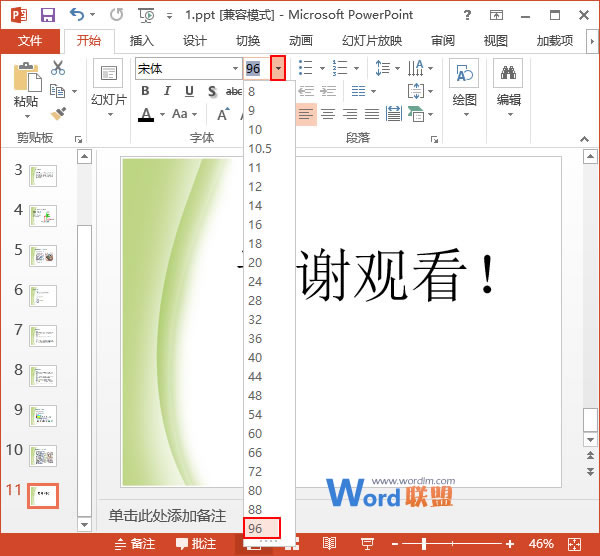This screenshot has width=600, height=556.
Task: Switch to the Design (设计) tab
Action: (195, 41)
